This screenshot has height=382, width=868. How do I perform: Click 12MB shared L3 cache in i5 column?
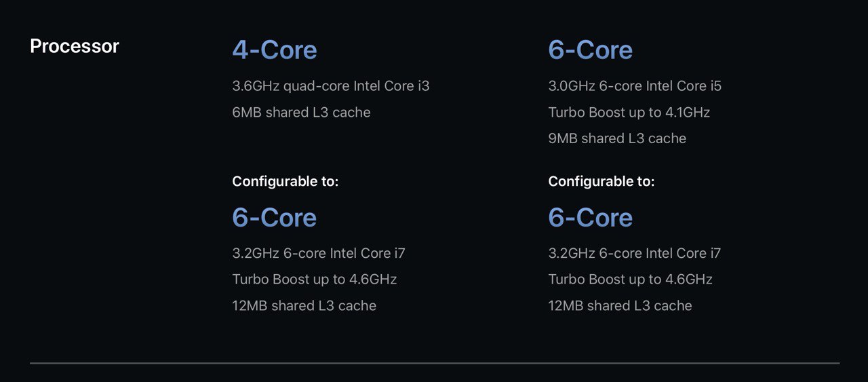tap(620, 306)
